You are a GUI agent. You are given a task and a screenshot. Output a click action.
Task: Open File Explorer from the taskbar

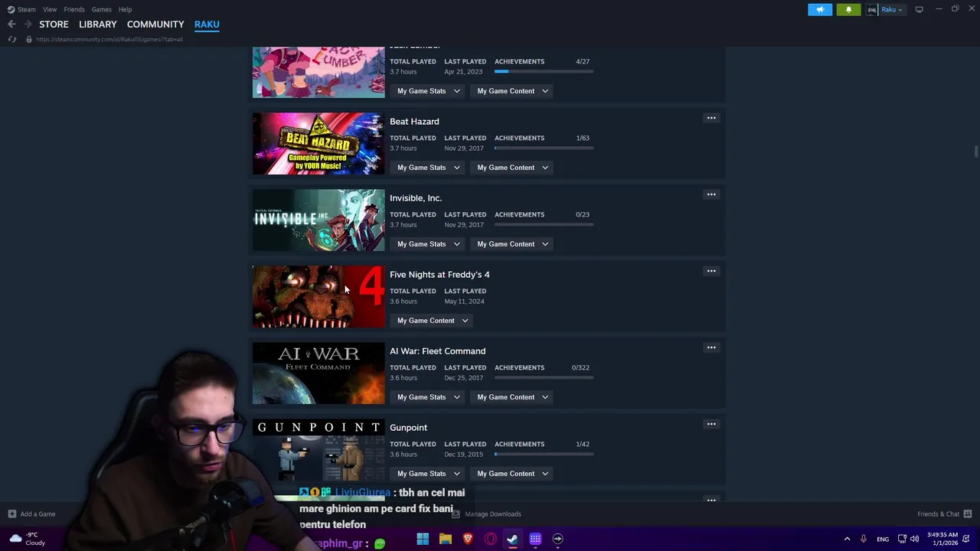445,540
